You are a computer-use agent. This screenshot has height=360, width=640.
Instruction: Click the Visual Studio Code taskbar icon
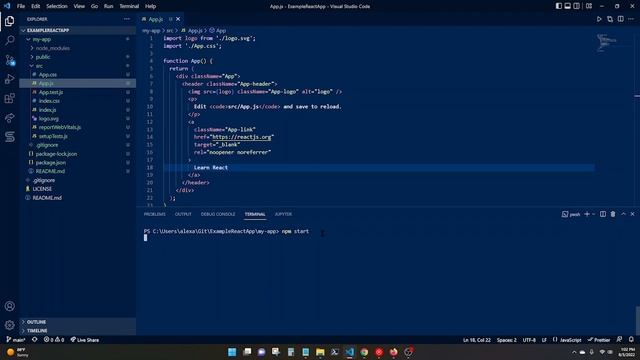[349, 352]
